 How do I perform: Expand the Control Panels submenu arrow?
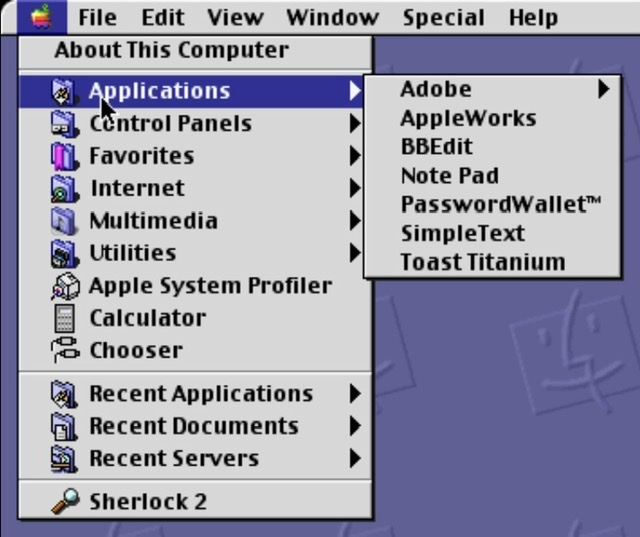coord(355,123)
